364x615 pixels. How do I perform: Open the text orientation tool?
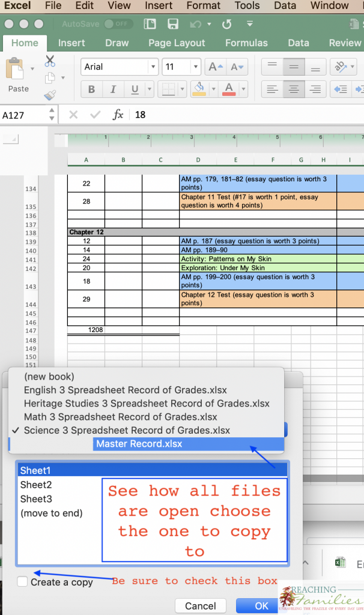tap(340, 67)
